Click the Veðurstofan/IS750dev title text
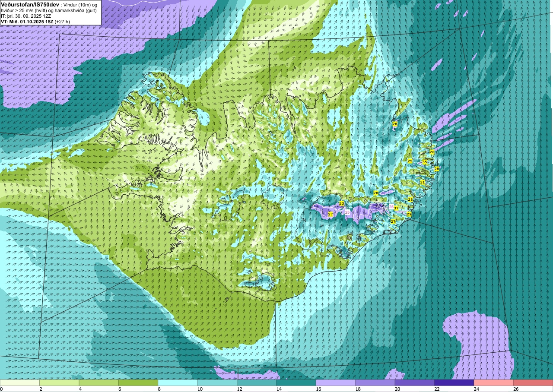 click(x=30, y=4)
